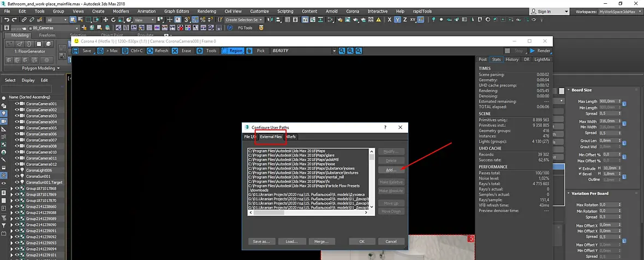
Task: Click the scene explorer search field
Action: tap(26, 88)
